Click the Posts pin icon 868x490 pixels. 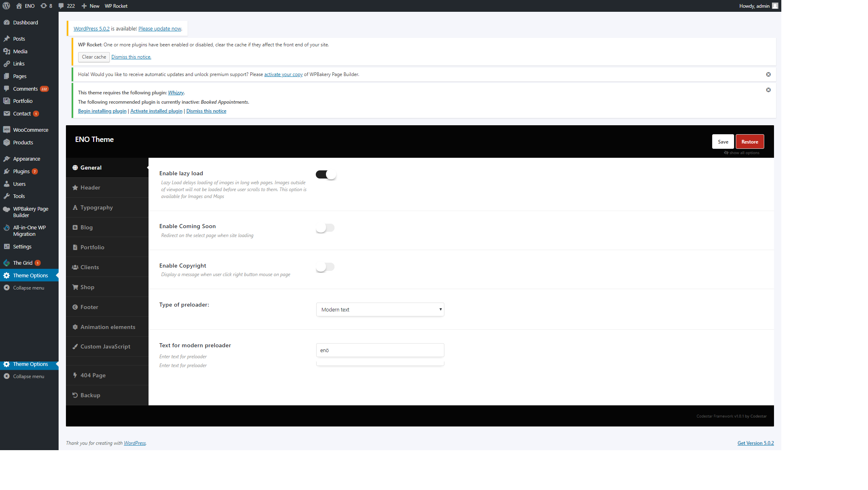(x=7, y=39)
